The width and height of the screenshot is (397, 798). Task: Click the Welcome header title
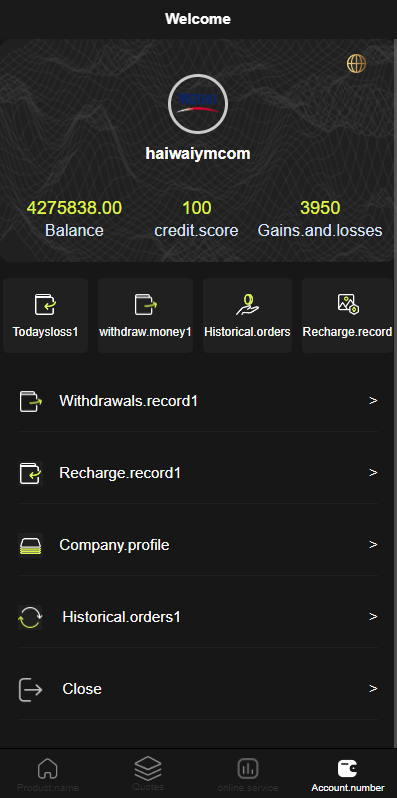198,19
